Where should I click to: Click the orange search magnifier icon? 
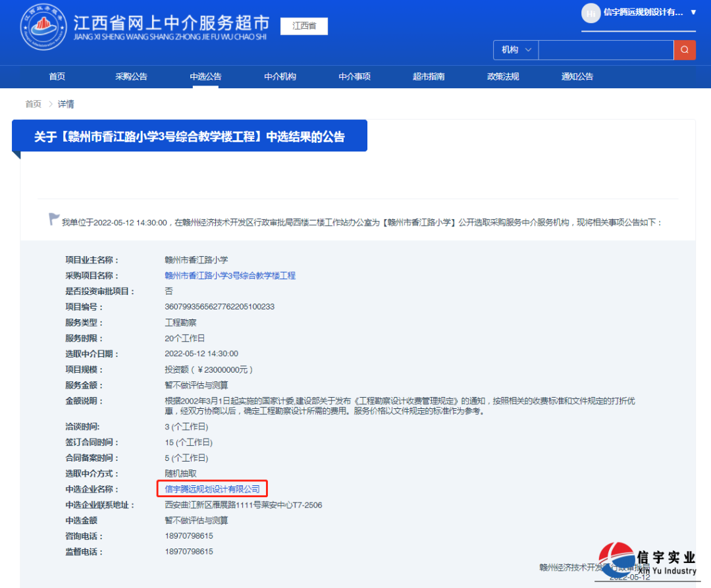685,49
